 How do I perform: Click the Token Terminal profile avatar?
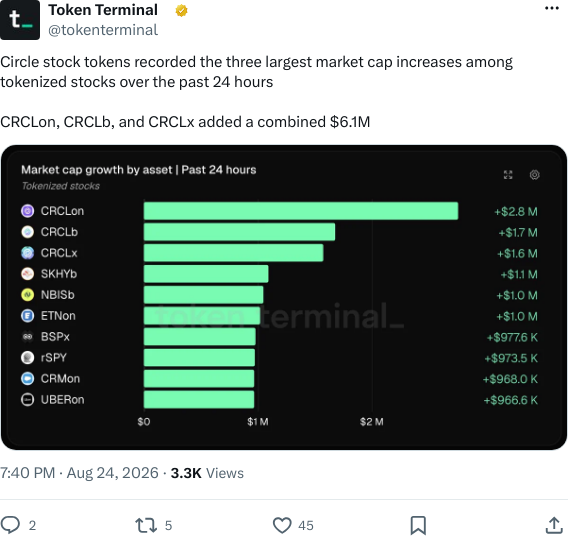pyautogui.click(x=20, y=20)
